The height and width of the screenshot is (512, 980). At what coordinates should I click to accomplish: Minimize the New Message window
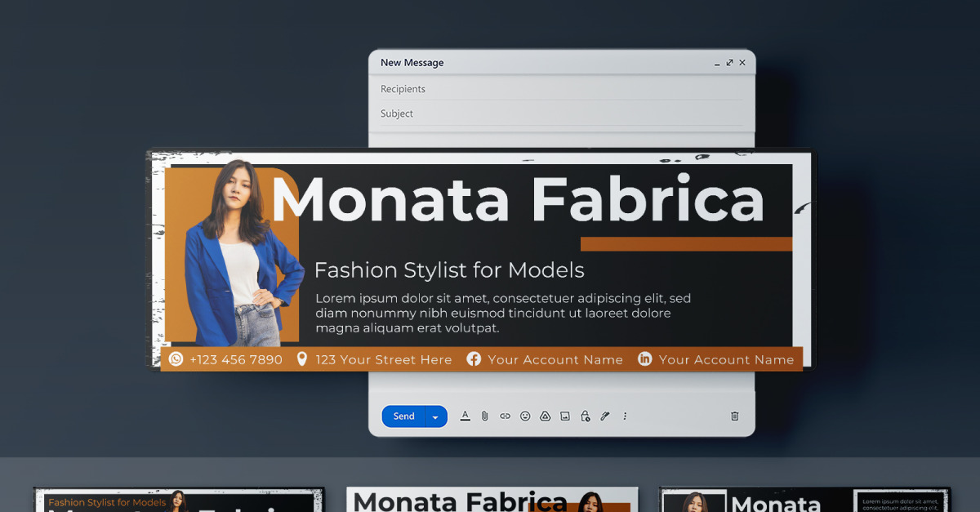[x=717, y=63]
